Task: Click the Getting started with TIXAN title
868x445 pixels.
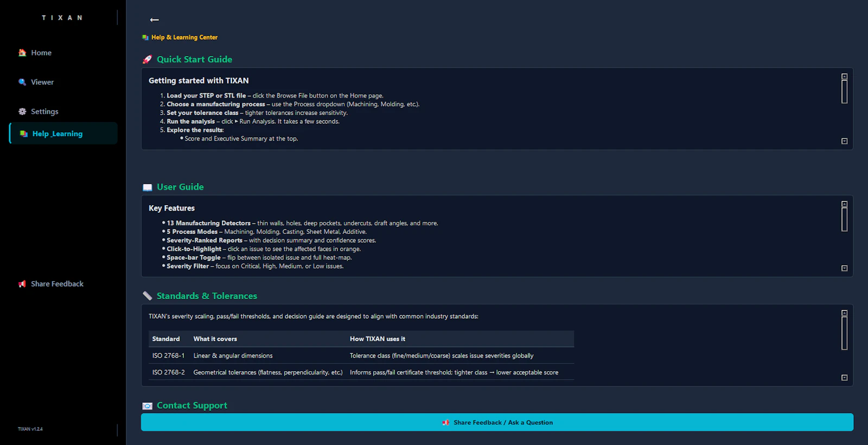Action: pos(199,80)
